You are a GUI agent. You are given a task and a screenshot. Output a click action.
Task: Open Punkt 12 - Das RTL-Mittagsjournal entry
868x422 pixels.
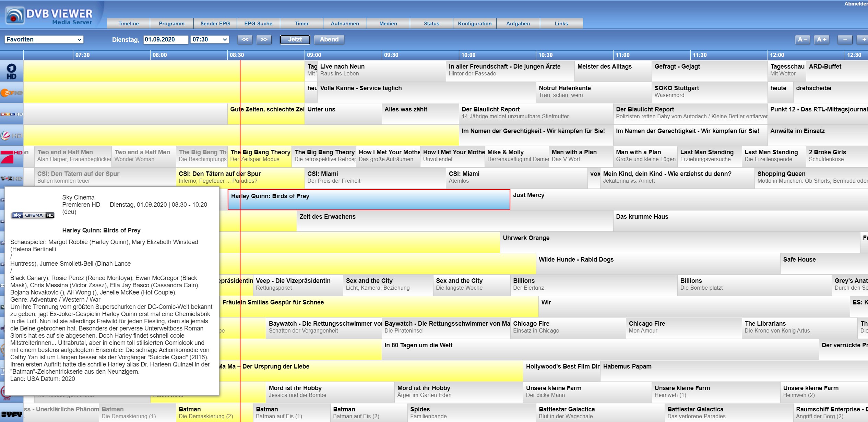818,114
